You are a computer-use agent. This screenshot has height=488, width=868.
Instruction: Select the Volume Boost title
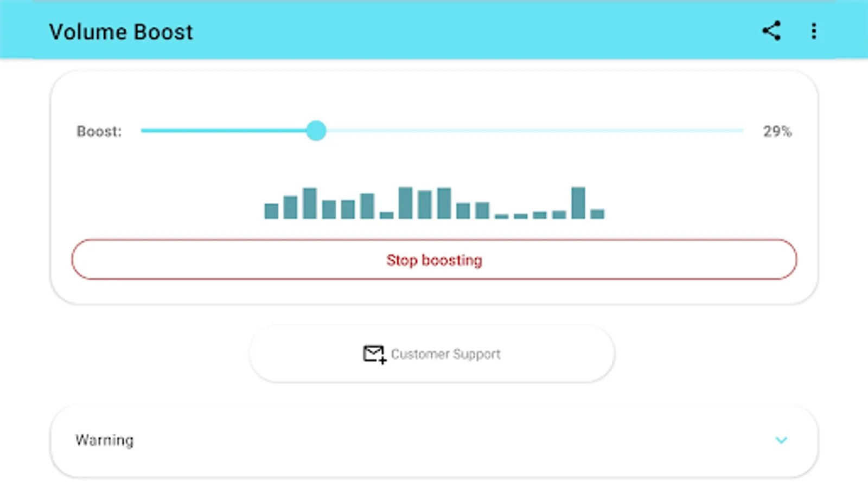pos(122,31)
